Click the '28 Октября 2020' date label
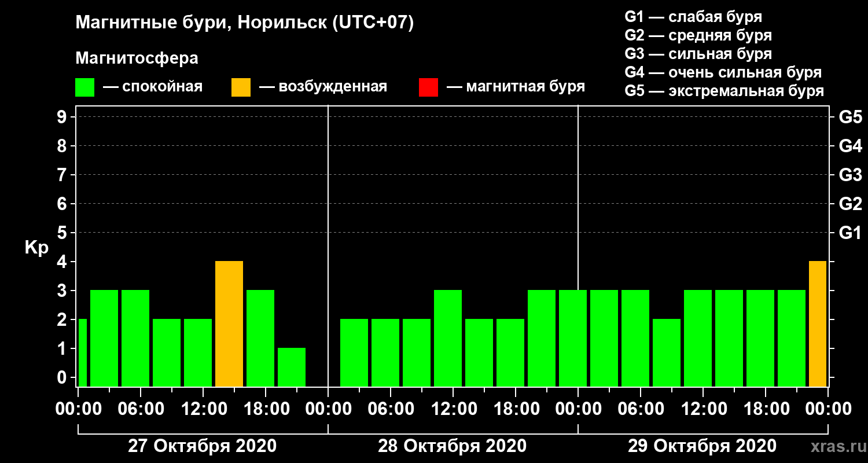 coord(453,446)
